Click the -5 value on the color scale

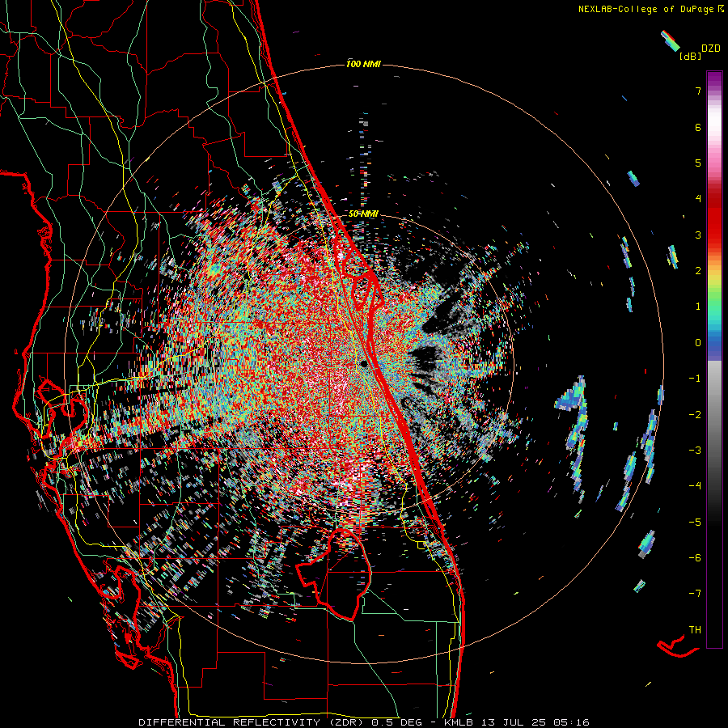(695, 522)
